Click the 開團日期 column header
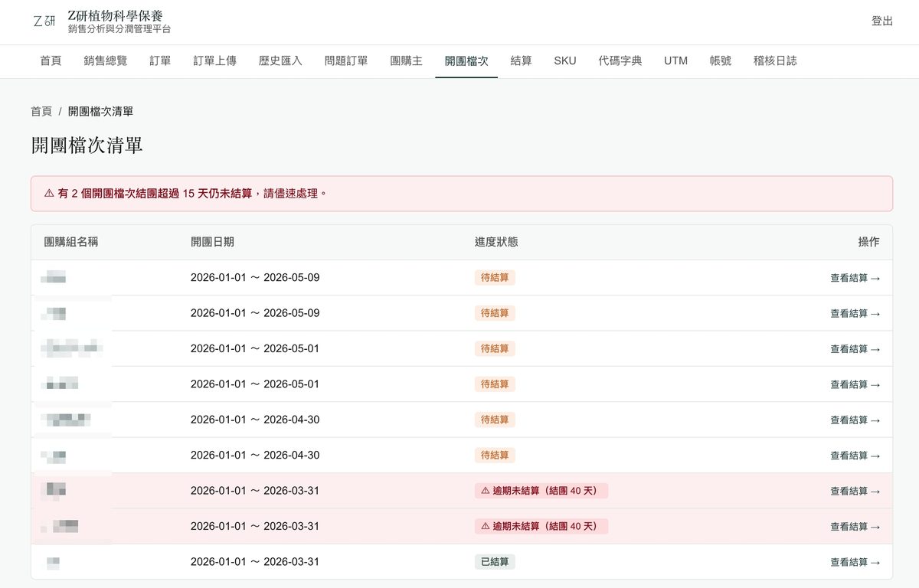919x588 pixels. [212, 242]
